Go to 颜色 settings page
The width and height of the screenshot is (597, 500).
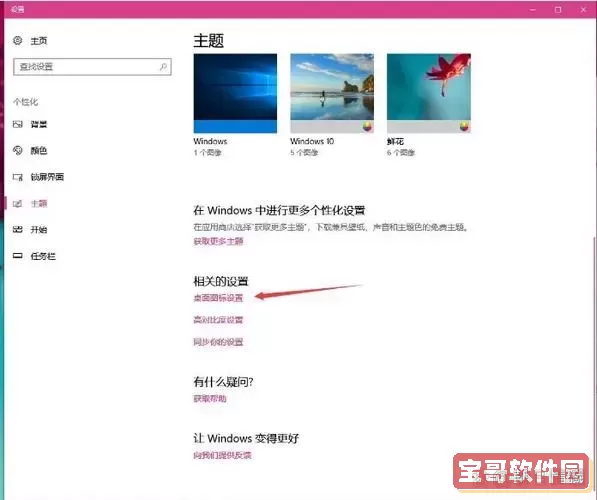tap(39, 151)
